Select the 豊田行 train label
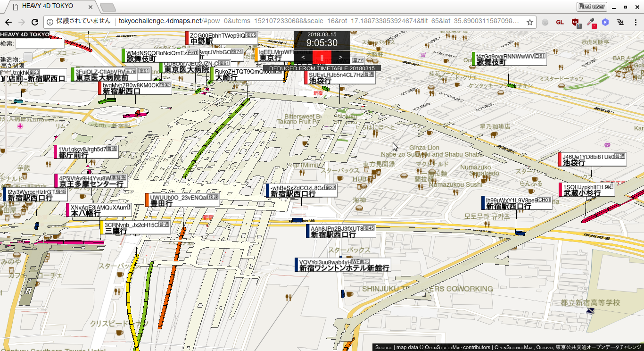This screenshot has width=644, height=351. (182, 200)
